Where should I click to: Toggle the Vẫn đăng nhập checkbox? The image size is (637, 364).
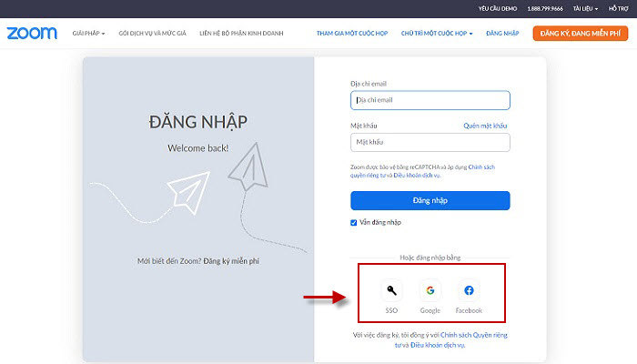click(353, 223)
